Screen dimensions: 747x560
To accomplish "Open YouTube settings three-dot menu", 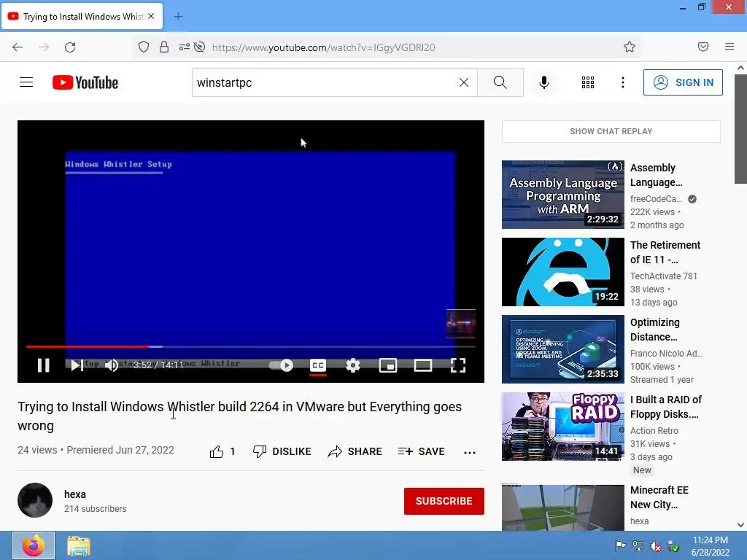I will 623,82.
